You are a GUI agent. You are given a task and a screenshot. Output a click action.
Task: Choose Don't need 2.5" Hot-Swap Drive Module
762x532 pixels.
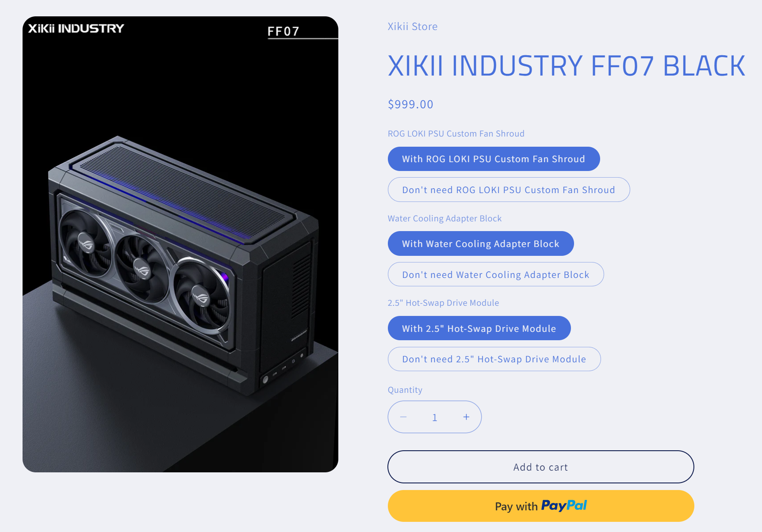[x=494, y=359]
